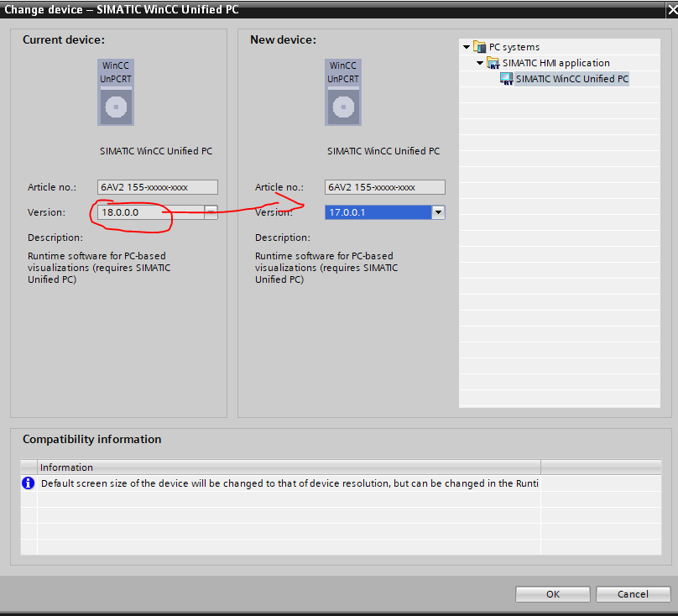This screenshot has width=678, height=616.
Task: Click the WinCC Unified PC RT icon in tree
Action: tap(506, 79)
